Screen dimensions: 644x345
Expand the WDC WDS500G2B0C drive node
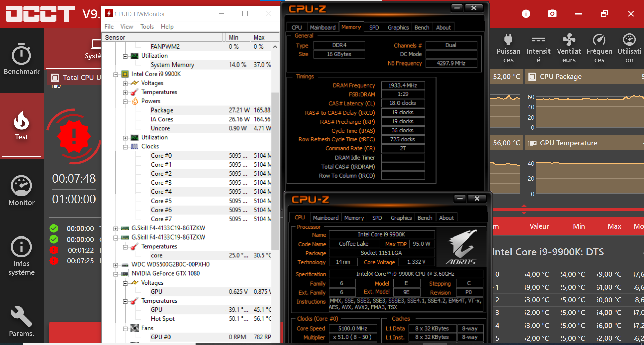[x=116, y=265]
